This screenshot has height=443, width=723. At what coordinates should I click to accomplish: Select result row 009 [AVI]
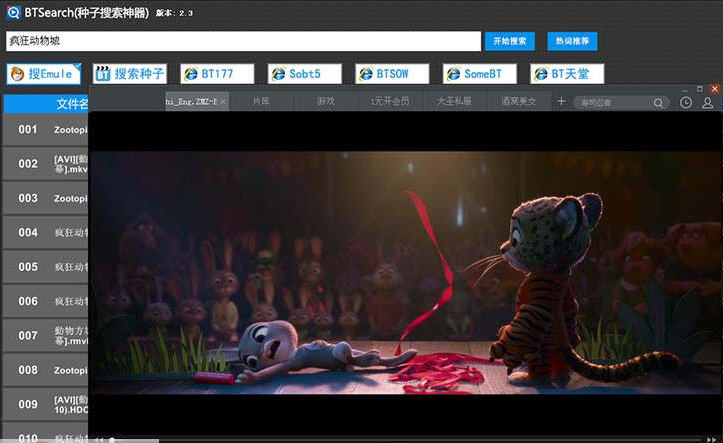pos(46,404)
